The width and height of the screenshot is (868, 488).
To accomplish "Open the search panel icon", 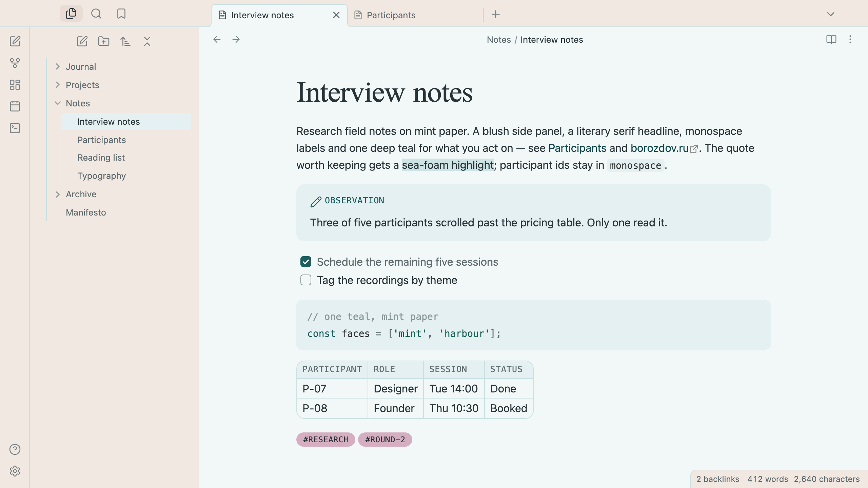I will click(96, 14).
